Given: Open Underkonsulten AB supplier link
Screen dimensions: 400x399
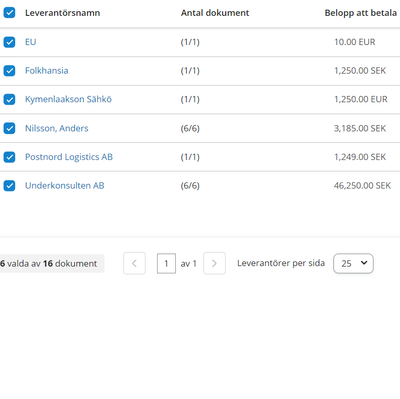Looking at the screenshot, I should 65,186.
